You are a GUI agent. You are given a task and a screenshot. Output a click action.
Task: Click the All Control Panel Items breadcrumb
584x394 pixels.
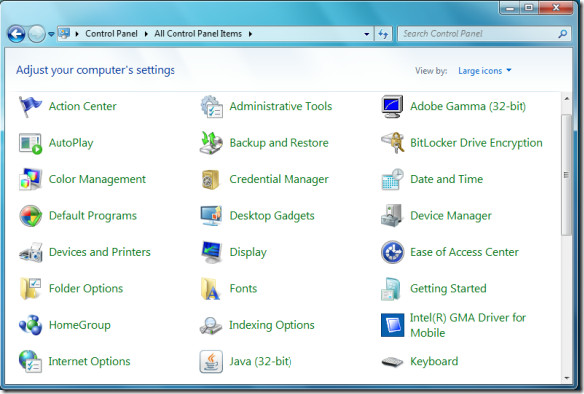click(x=198, y=34)
